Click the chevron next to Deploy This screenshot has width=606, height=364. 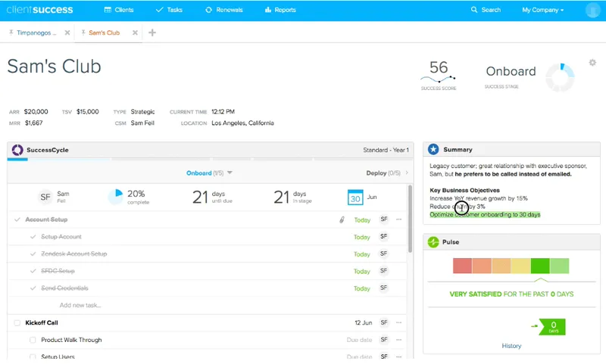pyautogui.click(x=407, y=173)
